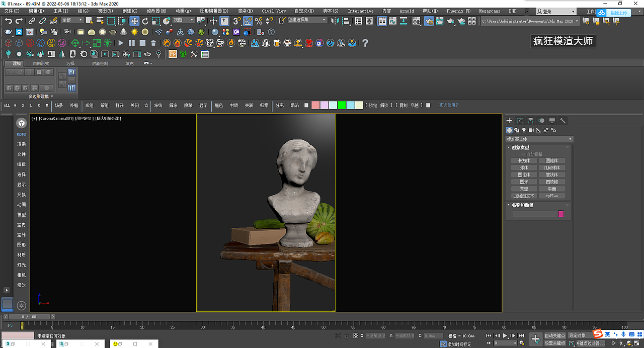644x348 pixels.
Task: Select the Link objects tool
Action: (x=32, y=21)
